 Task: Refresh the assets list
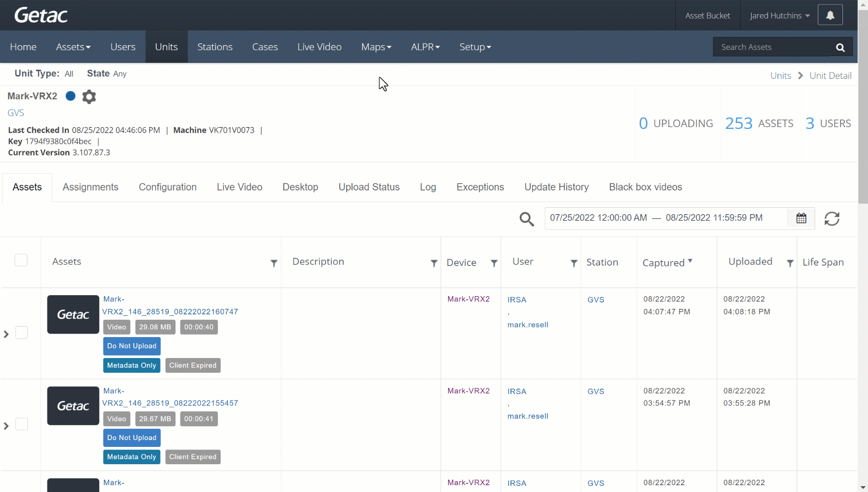[x=832, y=219]
